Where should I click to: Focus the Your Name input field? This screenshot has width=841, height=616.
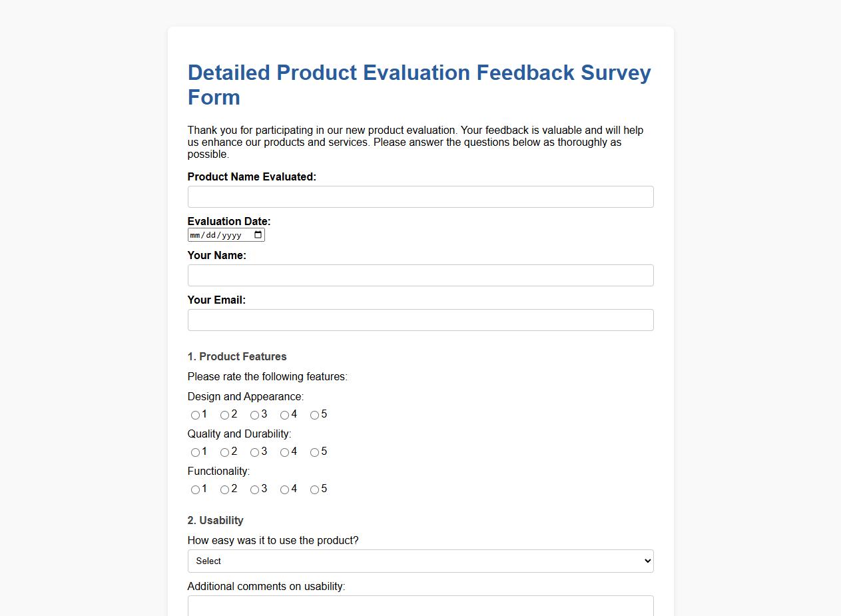point(420,275)
